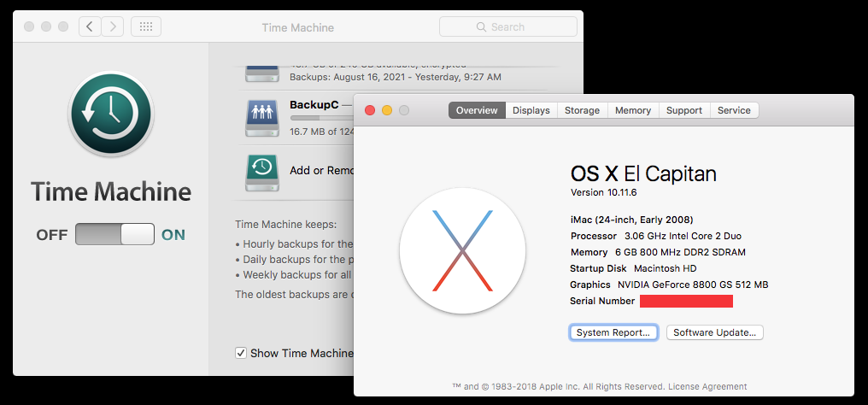Click the redacted Serial Number value
Viewport: 868px width, 405px height.
coord(686,301)
